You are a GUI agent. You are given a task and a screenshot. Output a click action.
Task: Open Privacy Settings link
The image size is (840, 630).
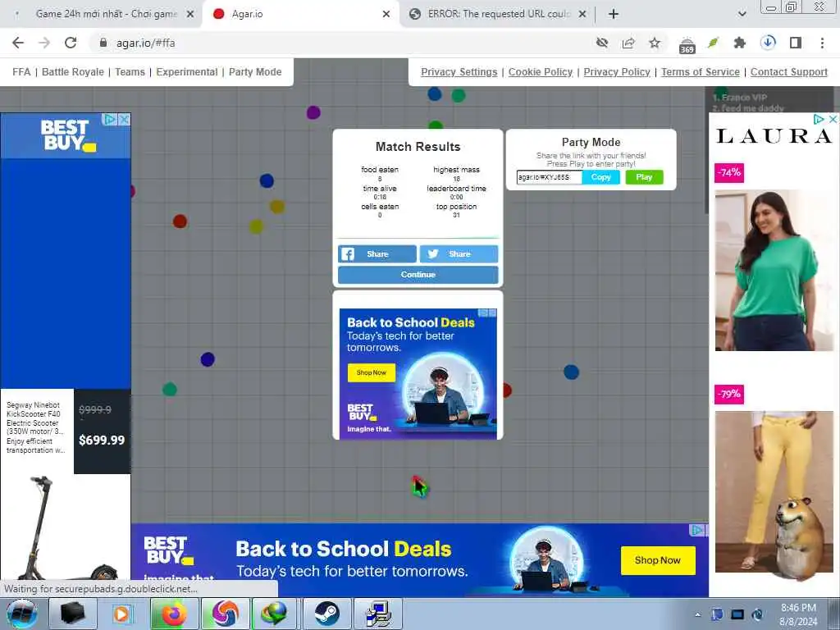pyautogui.click(x=459, y=72)
